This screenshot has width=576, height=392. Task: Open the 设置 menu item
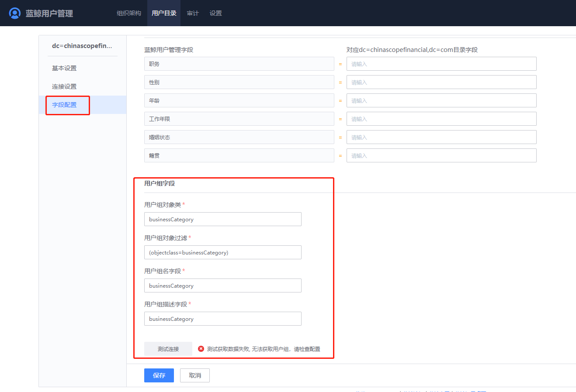[215, 13]
